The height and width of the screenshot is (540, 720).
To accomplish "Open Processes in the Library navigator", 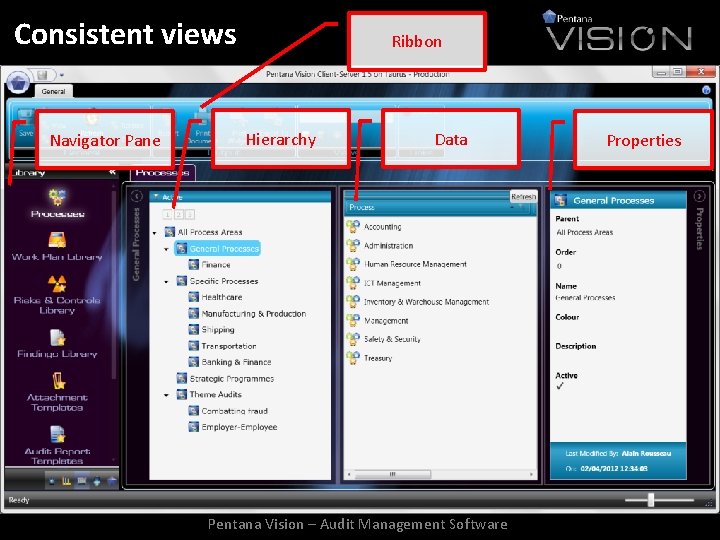I will pyautogui.click(x=57, y=203).
